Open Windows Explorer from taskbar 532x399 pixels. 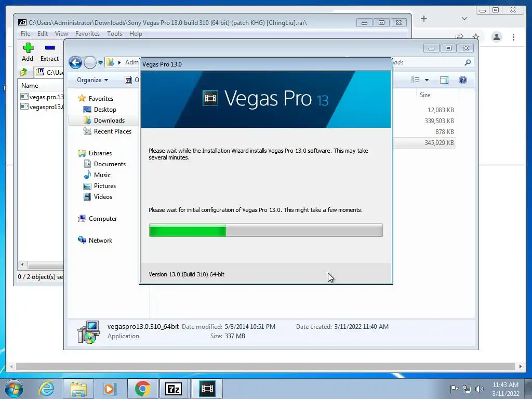coord(78,389)
